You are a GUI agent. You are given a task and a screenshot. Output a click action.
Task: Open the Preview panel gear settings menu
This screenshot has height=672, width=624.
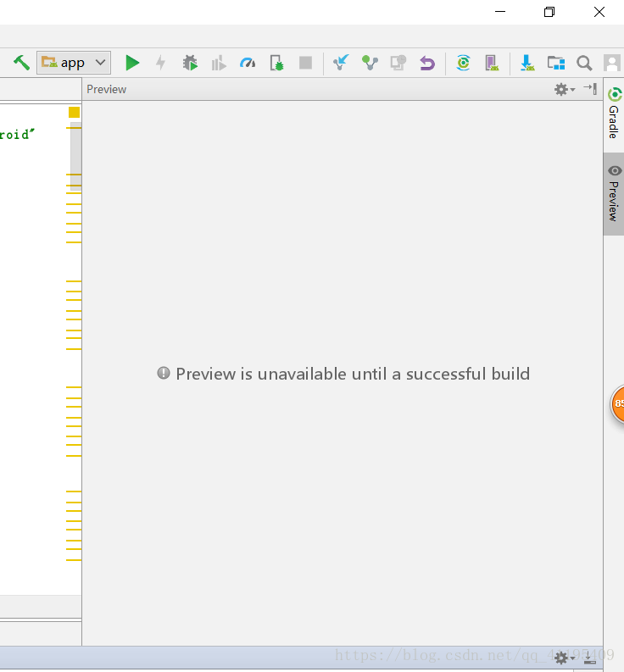tap(564, 90)
